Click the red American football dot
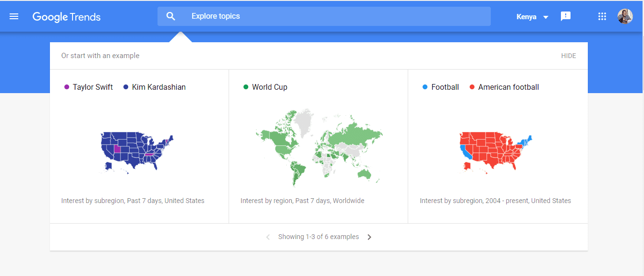644x276 pixels. (472, 87)
